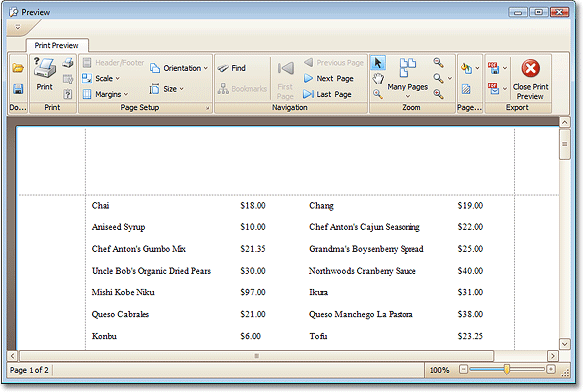Click the Zoom Out magnifier icon
Image resolution: width=583 pixels, height=392 pixels.
coord(439,62)
